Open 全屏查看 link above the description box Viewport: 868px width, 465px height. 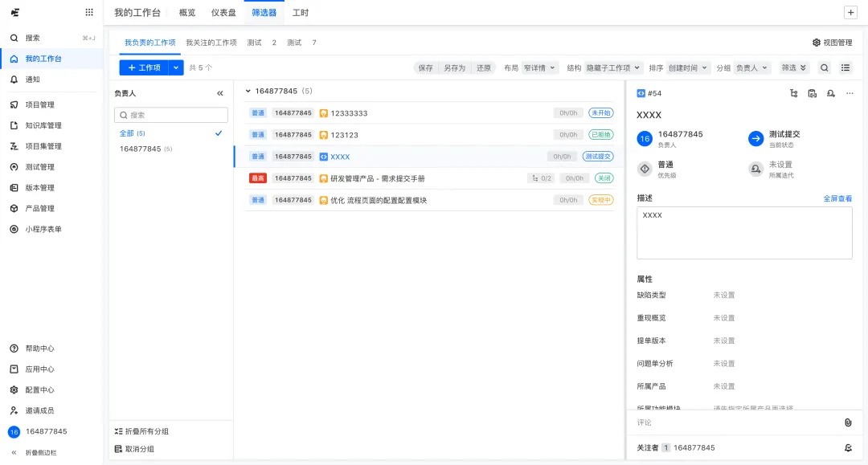coord(838,198)
